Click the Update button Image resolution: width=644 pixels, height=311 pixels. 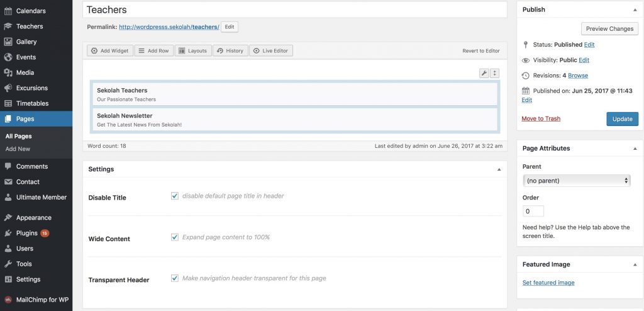point(622,119)
